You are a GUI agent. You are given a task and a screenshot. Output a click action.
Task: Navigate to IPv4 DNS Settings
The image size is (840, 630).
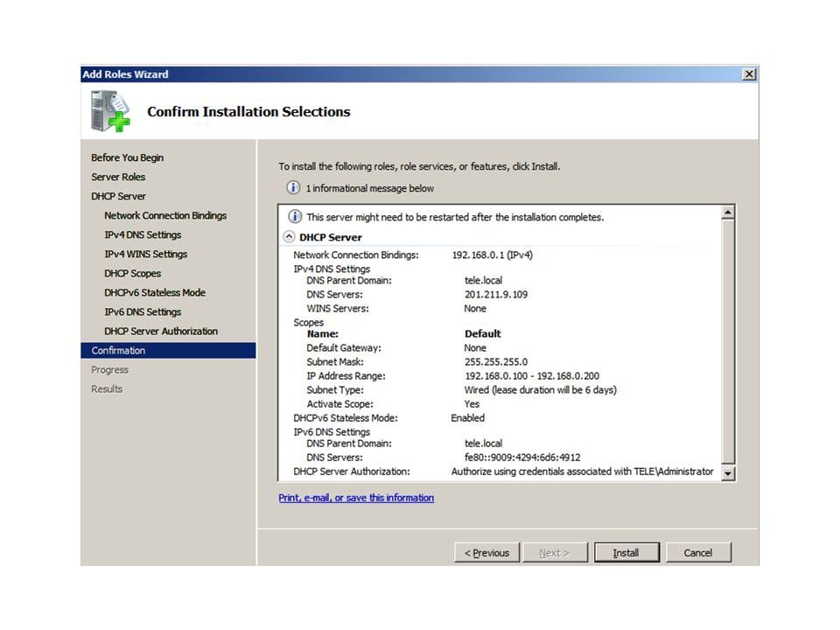tap(143, 234)
